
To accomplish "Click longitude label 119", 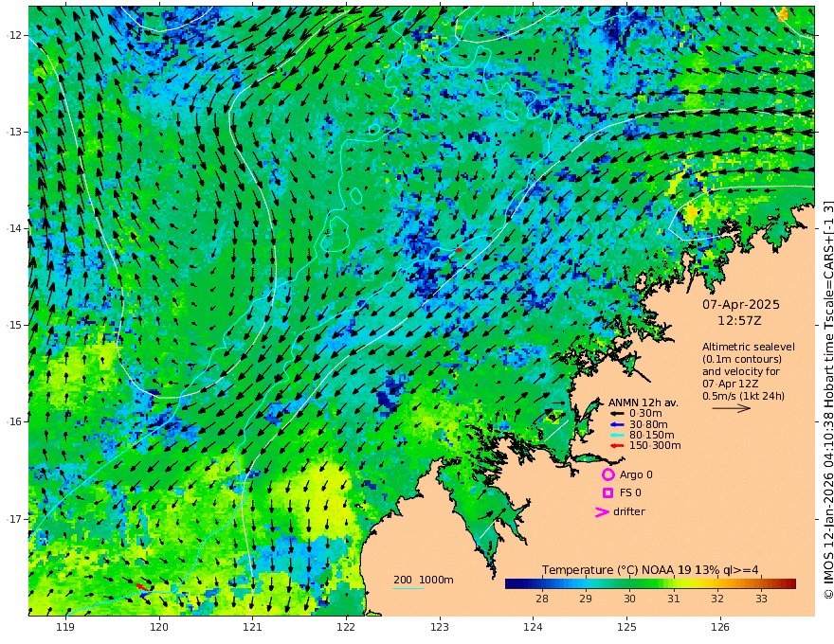I will click(x=65, y=628).
